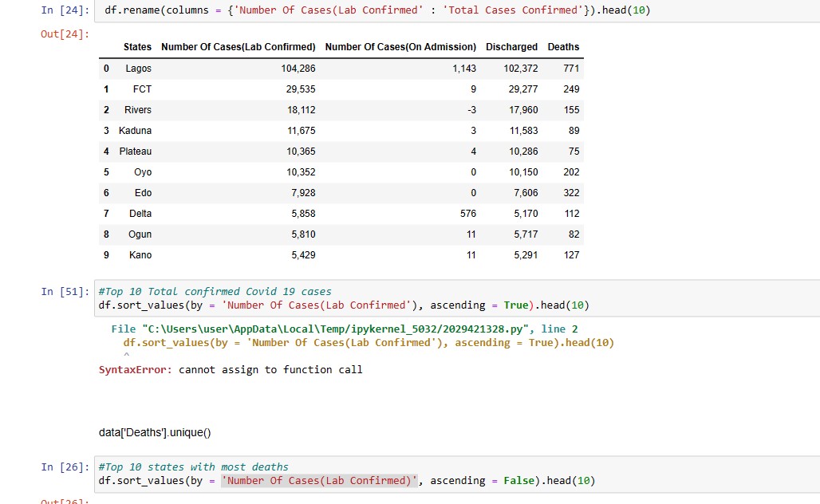
Task: Click into the In [24] df.rename code cell
Action: pos(457,10)
